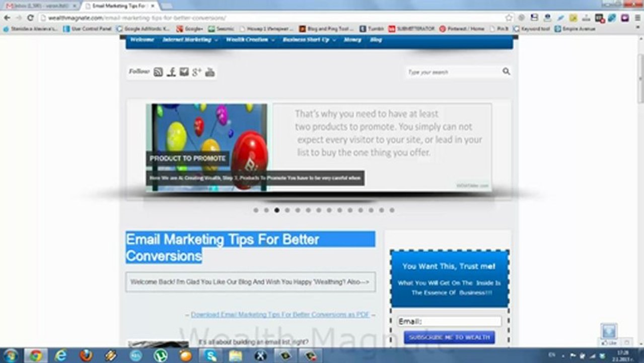
Task: Click the search magnifier icon
Action: 506,72
